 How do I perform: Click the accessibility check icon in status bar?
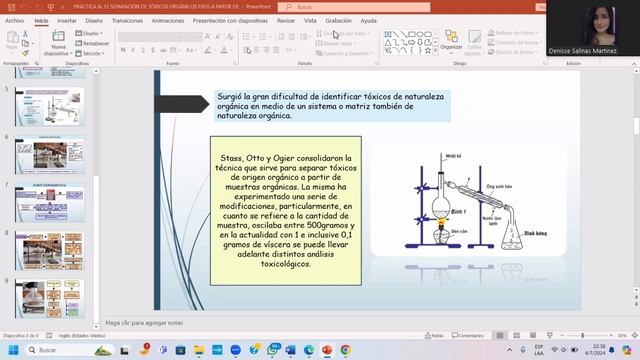pyautogui.click(x=49, y=336)
